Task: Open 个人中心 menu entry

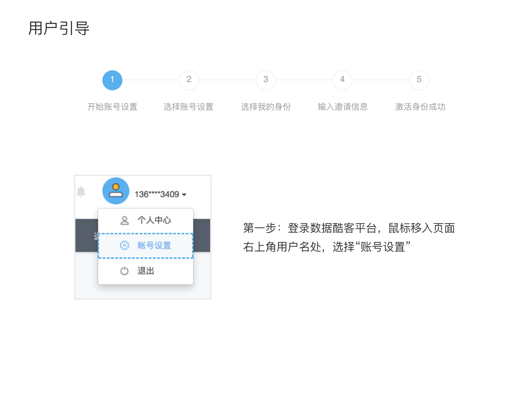Action: point(146,220)
